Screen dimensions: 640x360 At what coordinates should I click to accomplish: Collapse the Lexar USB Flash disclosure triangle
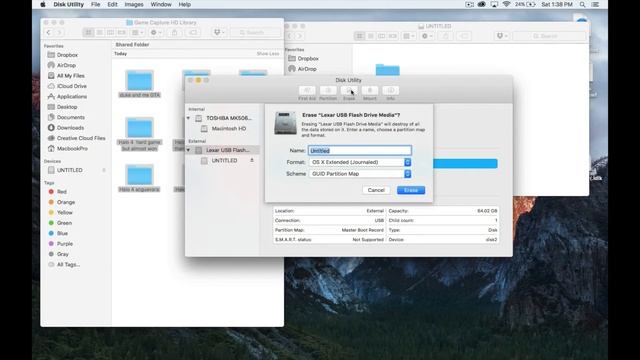pyautogui.click(x=189, y=150)
